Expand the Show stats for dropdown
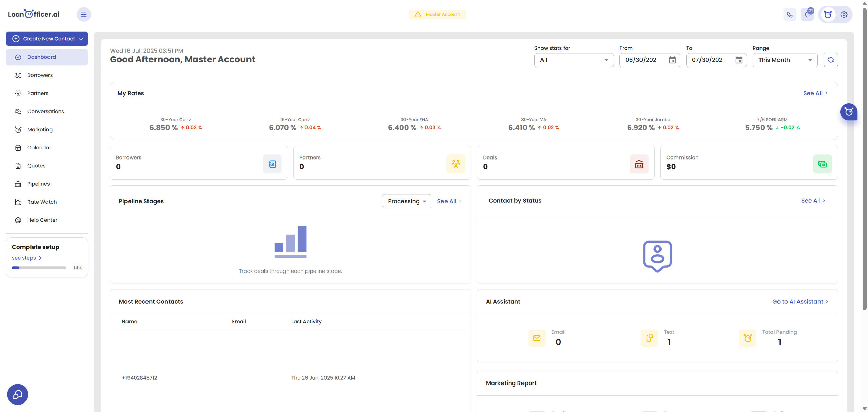The image size is (868, 412). [574, 60]
